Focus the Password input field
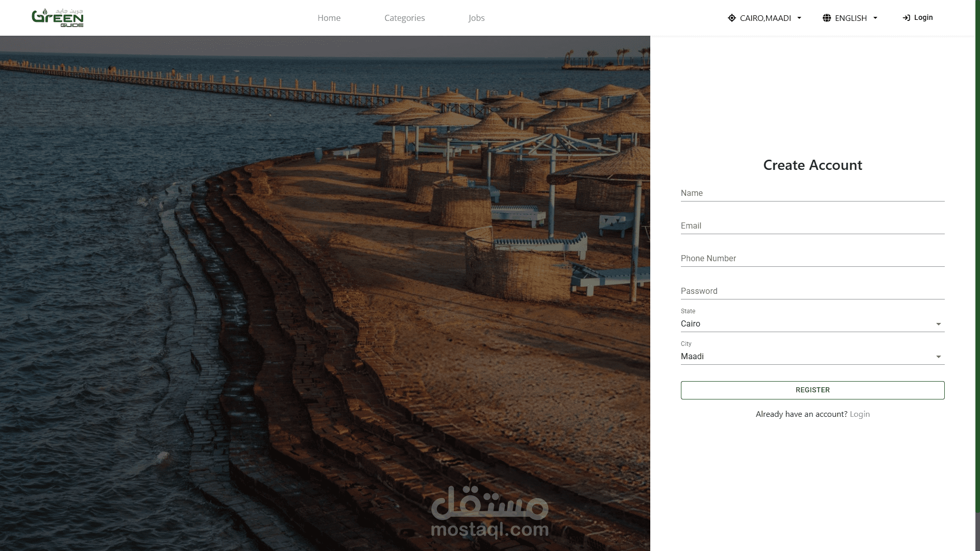 812,291
